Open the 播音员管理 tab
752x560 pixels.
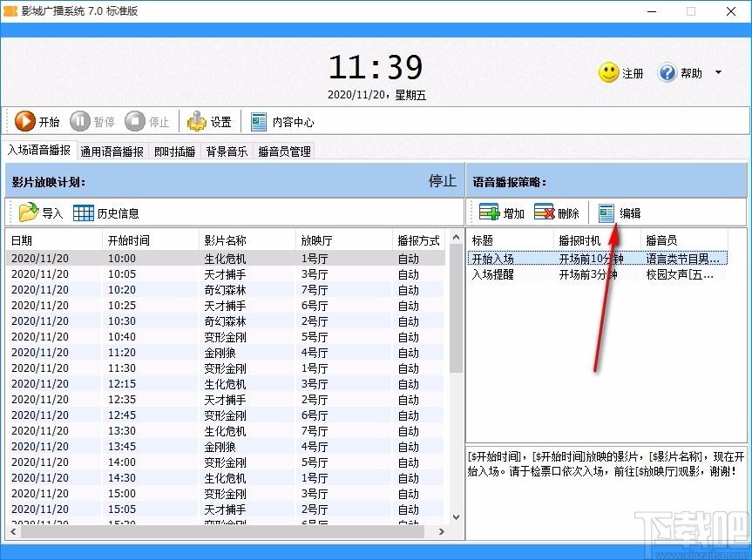(284, 152)
